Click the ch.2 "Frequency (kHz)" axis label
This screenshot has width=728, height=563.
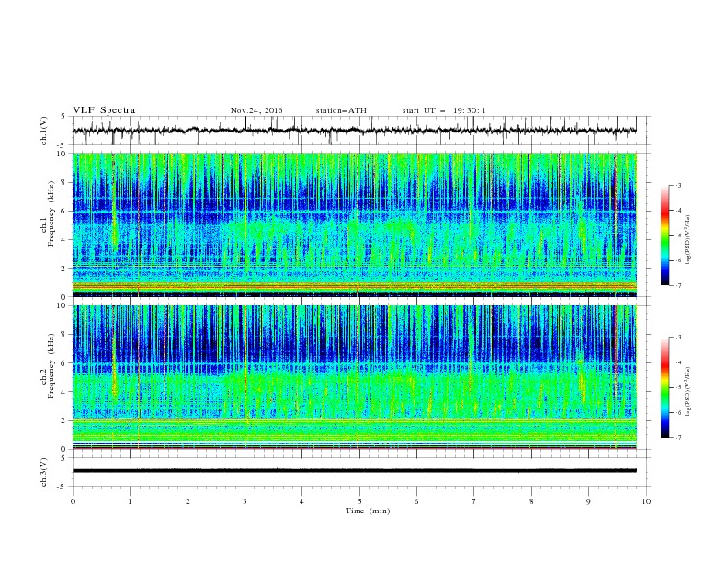coord(51,365)
